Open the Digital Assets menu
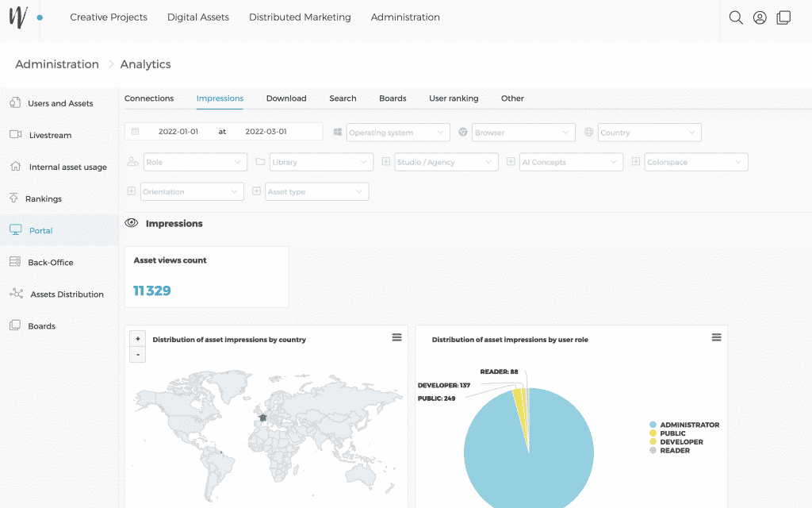The image size is (812, 508). [x=198, y=17]
